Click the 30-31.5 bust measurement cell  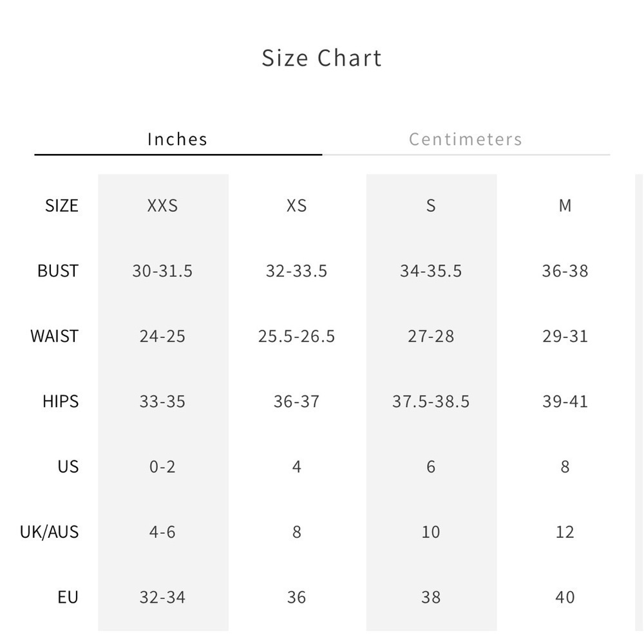[x=162, y=271]
